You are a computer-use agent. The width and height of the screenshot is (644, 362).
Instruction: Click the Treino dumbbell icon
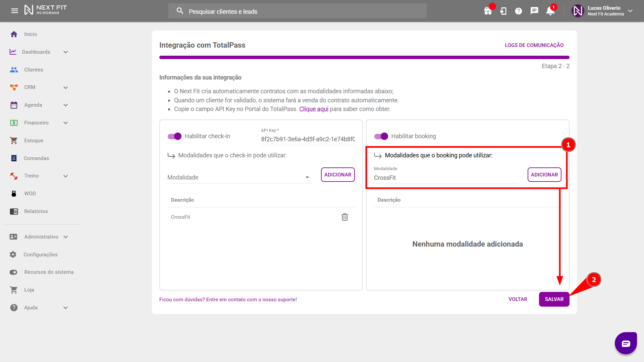click(14, 176)
